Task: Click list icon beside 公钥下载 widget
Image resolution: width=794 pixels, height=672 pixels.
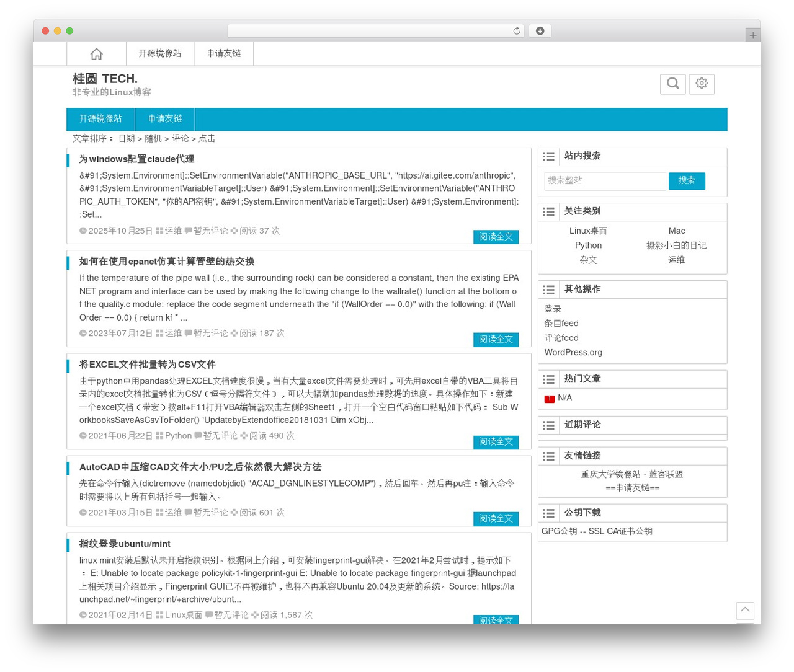Action: pyautogui.click(x=548, y=513)
